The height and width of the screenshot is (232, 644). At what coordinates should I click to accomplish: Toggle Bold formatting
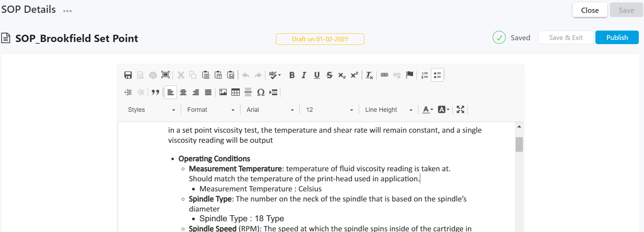(292, 75)
